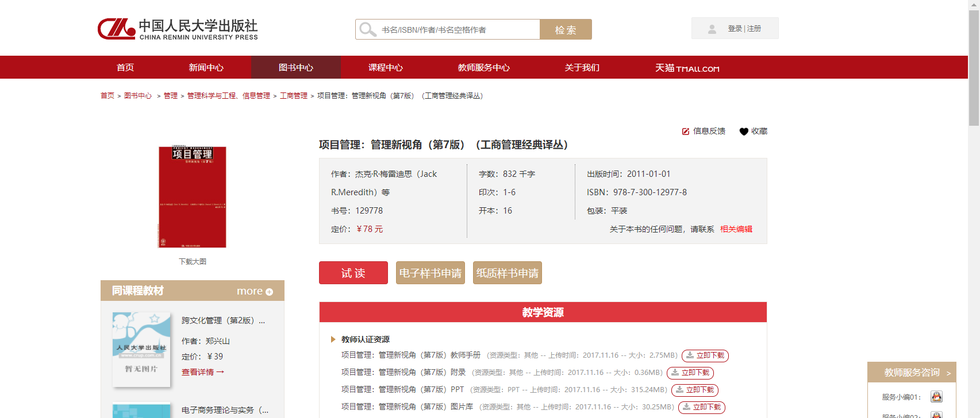Click the book title heading 项目管理：管理新视角
Image resolution: width=980 pixels, height=418 pixels.
[444, 145]
